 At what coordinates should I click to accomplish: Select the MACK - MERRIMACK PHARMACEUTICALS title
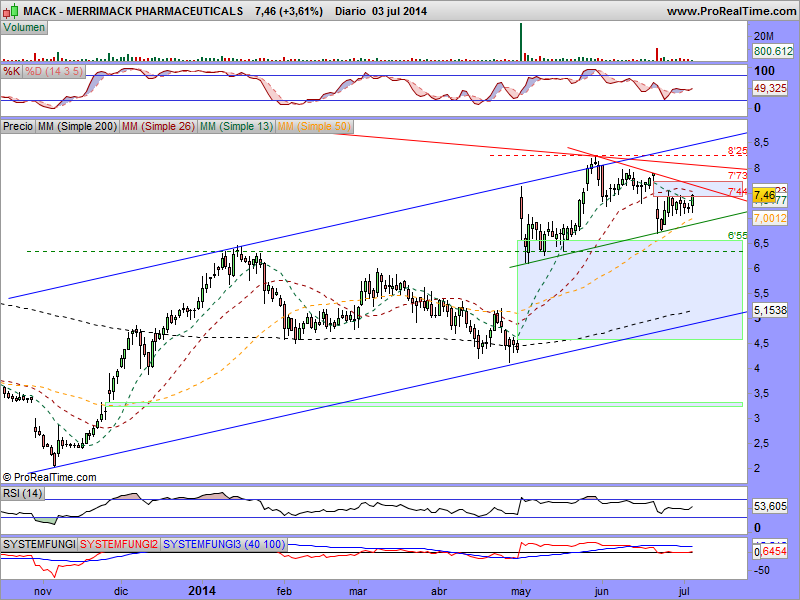pyautogui.click(x=133, y=11)
